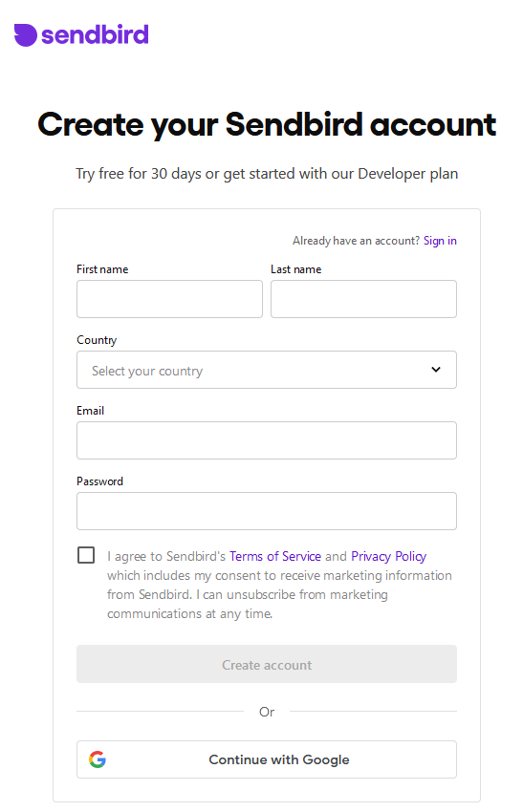The width and height of the screenshot is (523, 812).
Task: Focus the Last name input field
Action: 363,299
